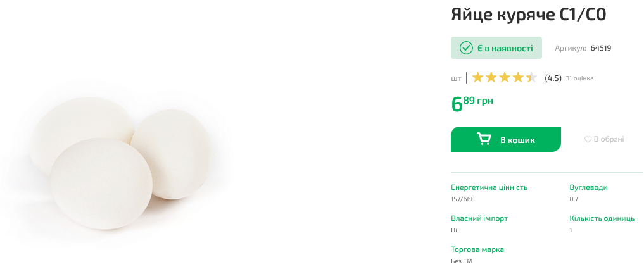This screenshot has height=274, width=644.
Task: Click the "Яйце куряче С1/С0" product title
Action: point(528,15)
